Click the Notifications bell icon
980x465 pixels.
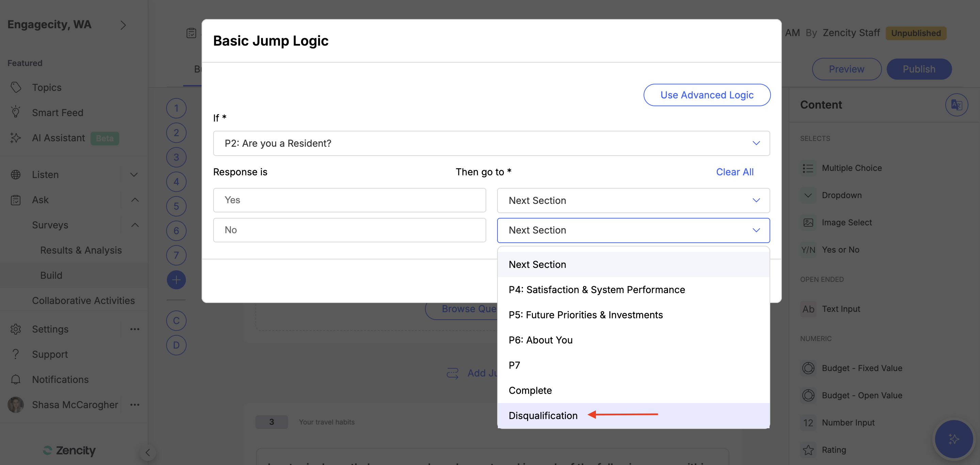[16, 380]
